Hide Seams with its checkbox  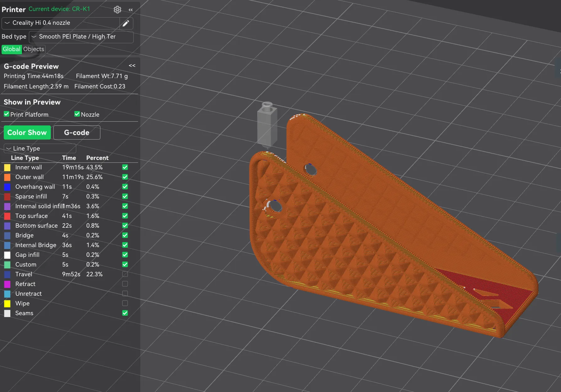coord(125,313)
